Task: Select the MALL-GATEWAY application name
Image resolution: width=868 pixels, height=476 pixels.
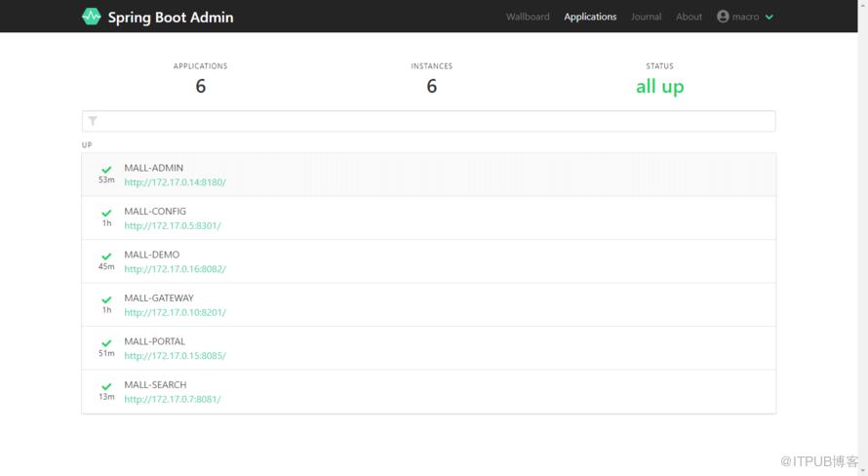Action: pyautogui.click(x=159, y=297)
